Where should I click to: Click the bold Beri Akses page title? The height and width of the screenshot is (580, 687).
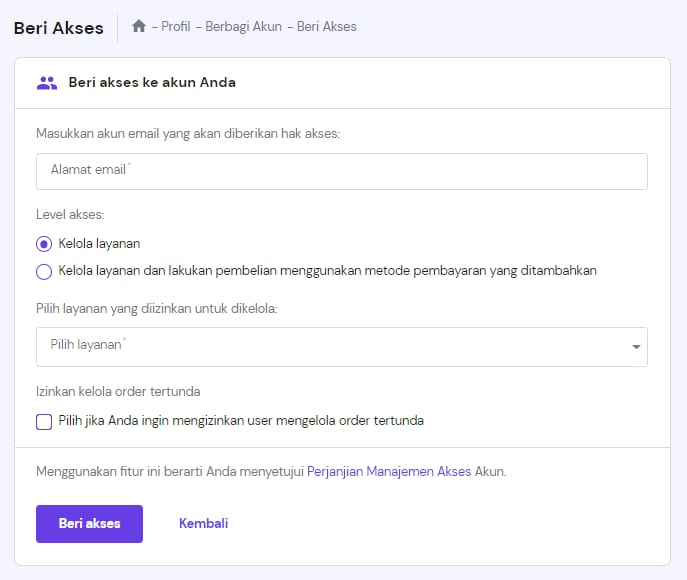pos(58,28)
